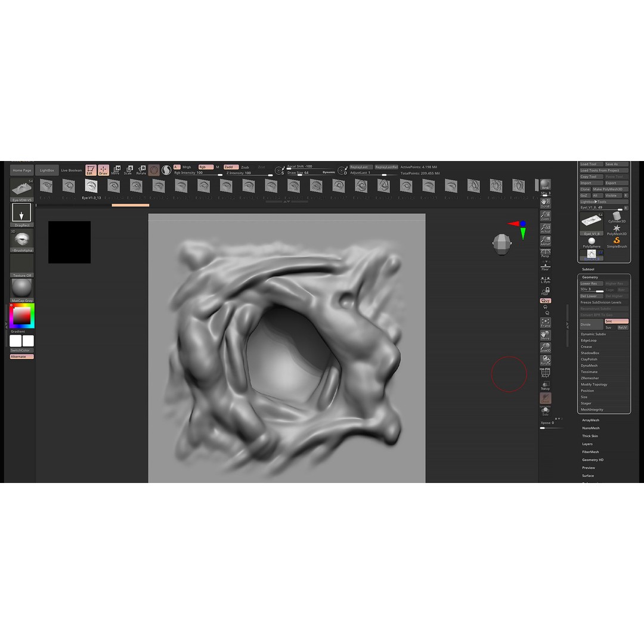Viewport: 644px width, 644px height.
Task: Open the Eye-VDM-VS brush selector
Action: pos(21,190)
